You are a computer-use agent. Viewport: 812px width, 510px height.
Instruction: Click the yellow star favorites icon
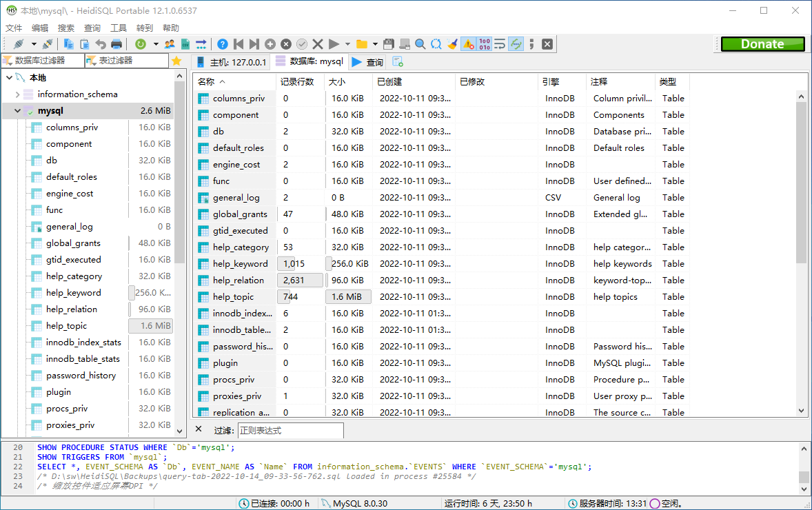click(x=176, y=61)
